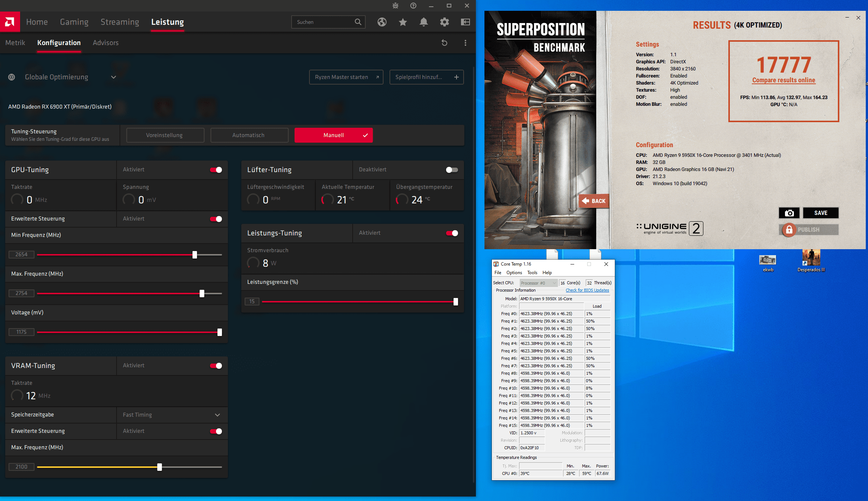
Task: Toggle GPU Erweiterte Steuerung switch
Action: click(216, 219)
